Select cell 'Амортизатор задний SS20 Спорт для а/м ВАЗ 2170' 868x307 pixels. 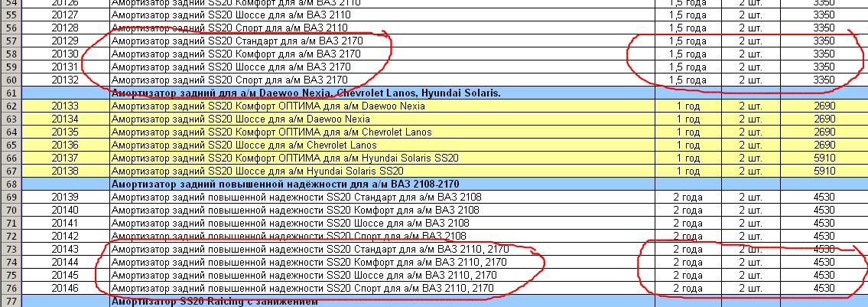click(x=382, y=80)
